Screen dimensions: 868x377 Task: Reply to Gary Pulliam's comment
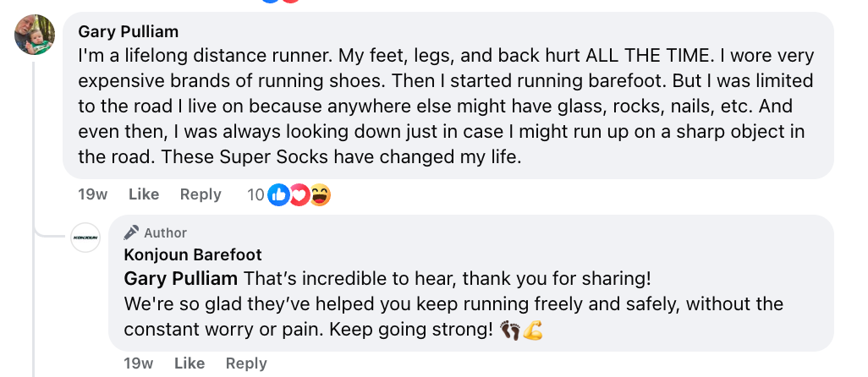(x=201, y=194)
